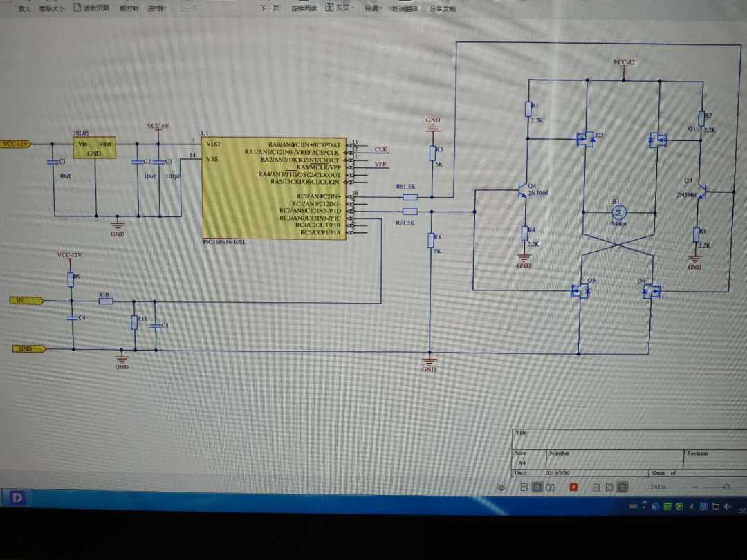Click the 放大 zoom-in toolbar button
Viewport: 747px width, 560px height.
[x=24, y=9]
